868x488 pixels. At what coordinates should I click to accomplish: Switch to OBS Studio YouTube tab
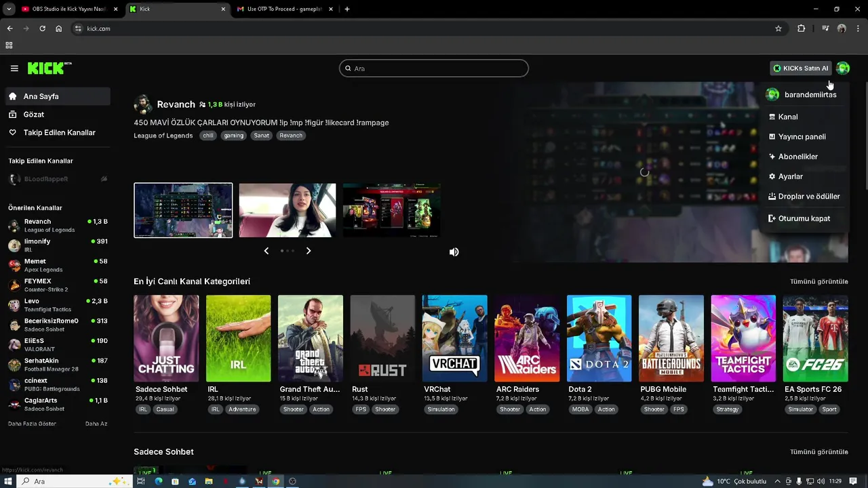pyautogui.click(x=68, y=9)
